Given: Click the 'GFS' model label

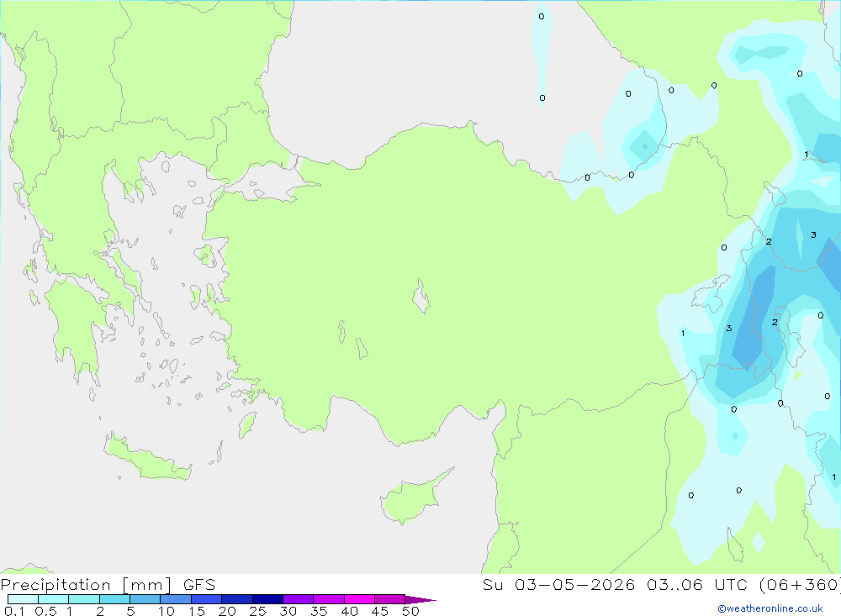Looking at the screenshot, I should (x=199, y=585).
